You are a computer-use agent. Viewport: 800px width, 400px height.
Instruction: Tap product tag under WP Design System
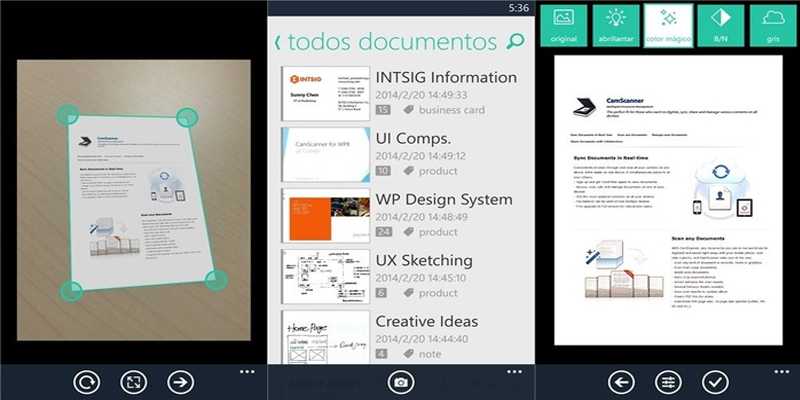430,232
